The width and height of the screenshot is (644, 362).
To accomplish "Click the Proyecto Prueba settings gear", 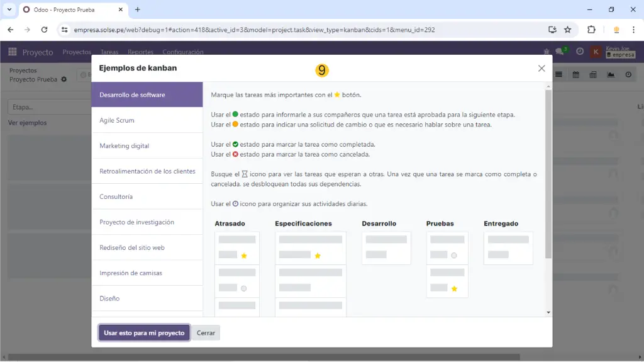I will (64, 80).
